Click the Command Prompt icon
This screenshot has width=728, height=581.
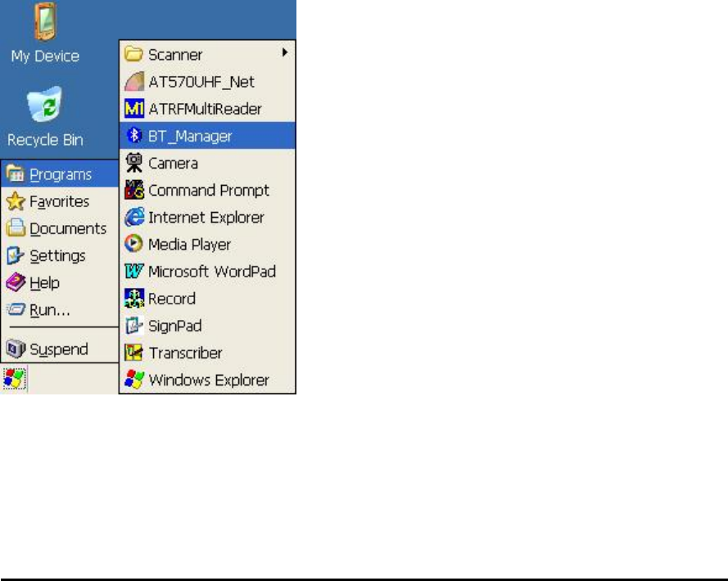click(134, 190)
